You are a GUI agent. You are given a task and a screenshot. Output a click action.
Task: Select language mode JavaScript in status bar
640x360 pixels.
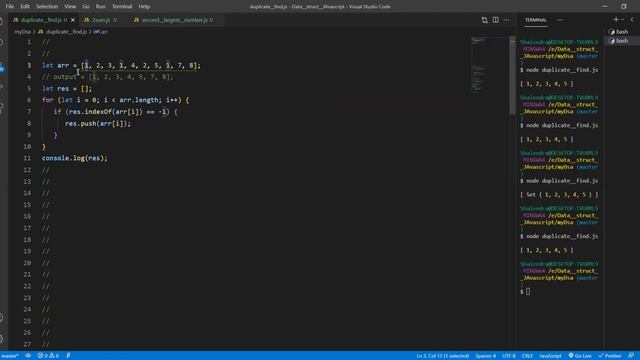click(550, 356)
